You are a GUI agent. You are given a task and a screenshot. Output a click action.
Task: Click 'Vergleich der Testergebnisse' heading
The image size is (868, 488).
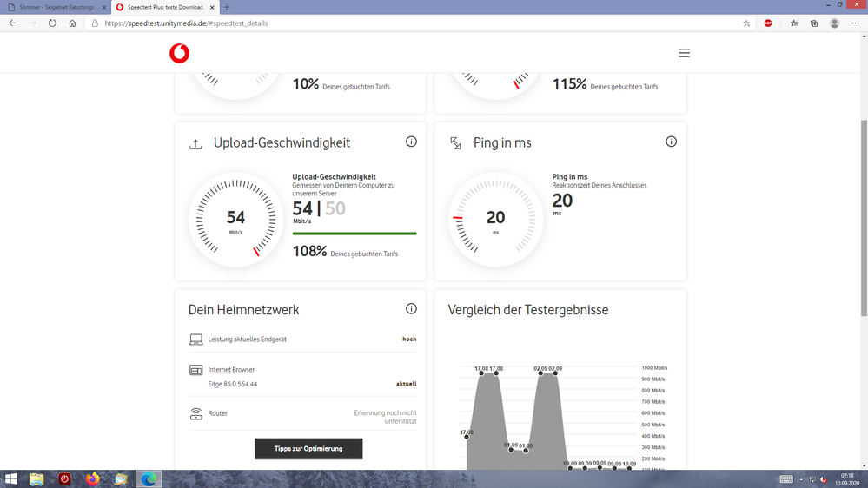528,310
